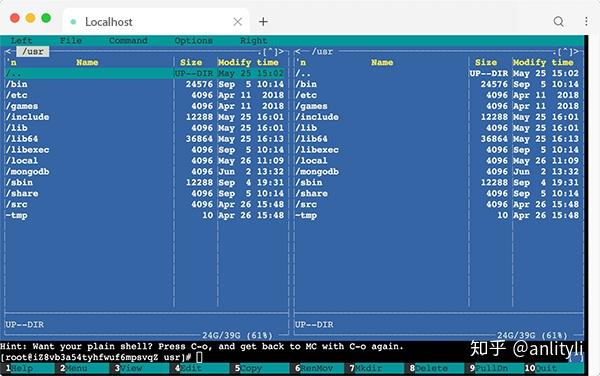
Task: Open right panel history list caret
Action: 565,51
